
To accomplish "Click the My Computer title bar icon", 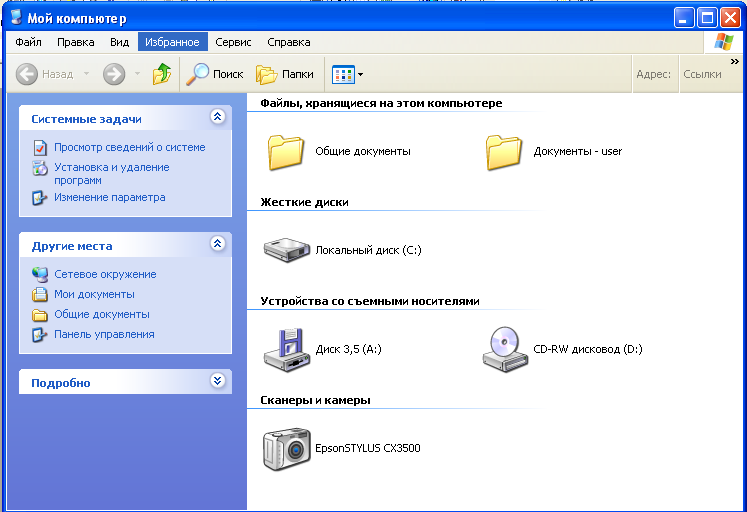I will [16, 17].
